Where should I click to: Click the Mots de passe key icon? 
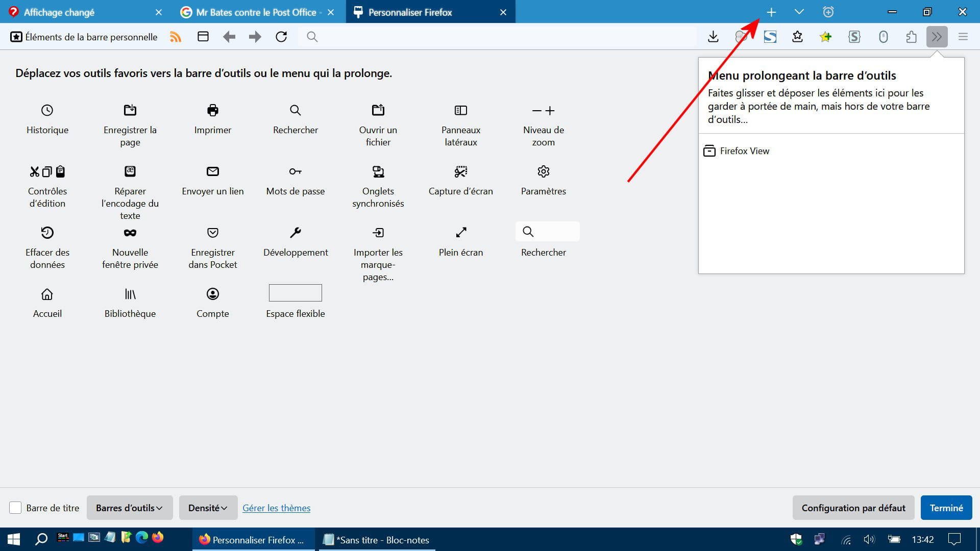pos(296,171)
